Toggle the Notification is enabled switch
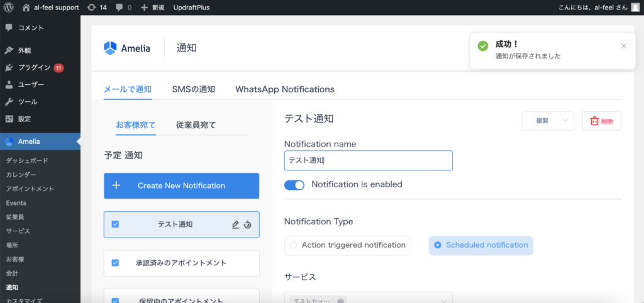 (294, 185)
